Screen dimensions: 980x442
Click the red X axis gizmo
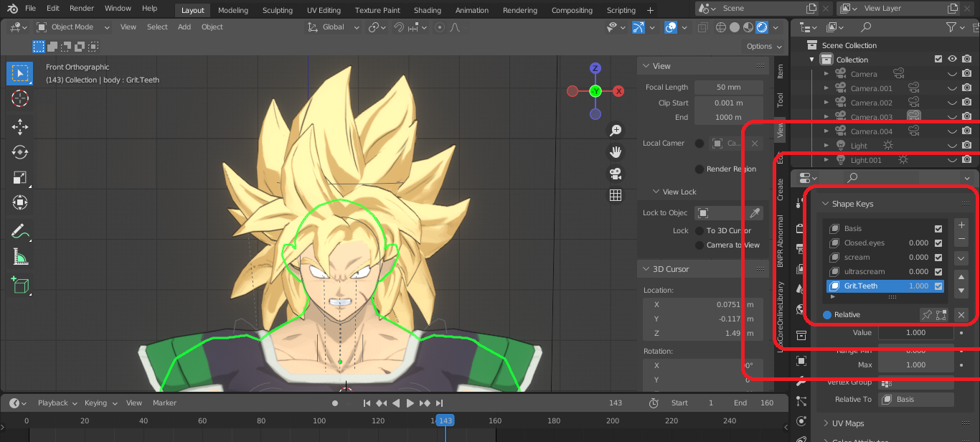[x=618, y=91]
